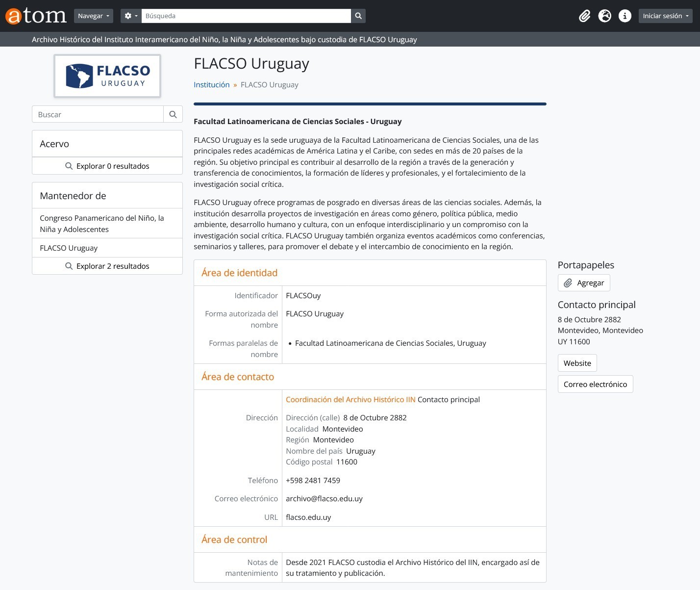
Task: Select FLACSO Uruguay in Mantenedor de list
Action: point(69,248)
